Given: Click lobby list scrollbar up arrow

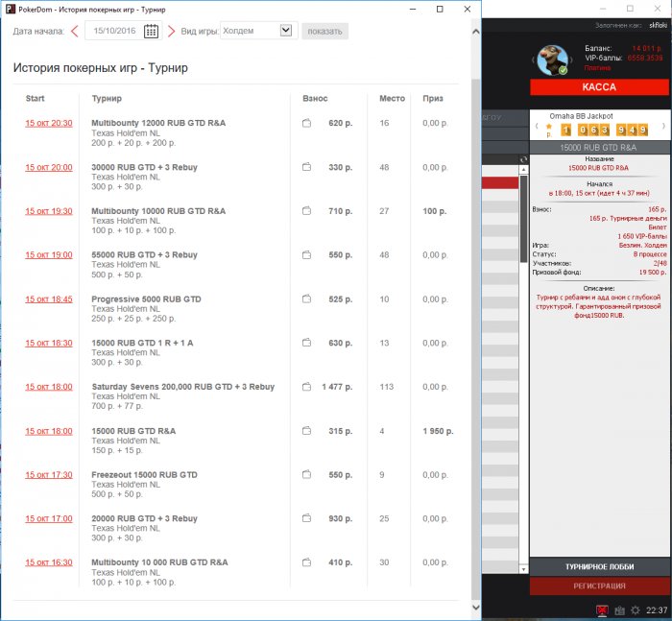Looking at the screenshot, I should coord(523,170).
